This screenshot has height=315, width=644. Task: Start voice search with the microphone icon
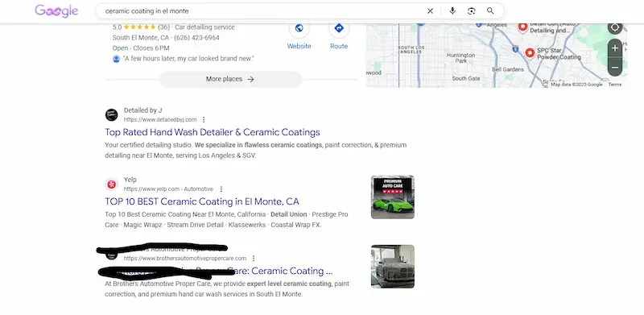[452, 11]
